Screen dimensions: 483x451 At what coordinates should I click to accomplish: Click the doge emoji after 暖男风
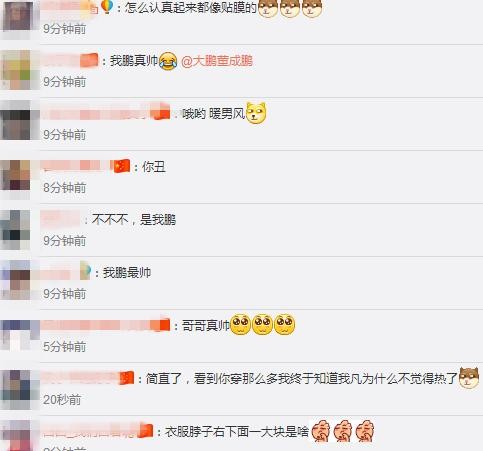point(256,114)
